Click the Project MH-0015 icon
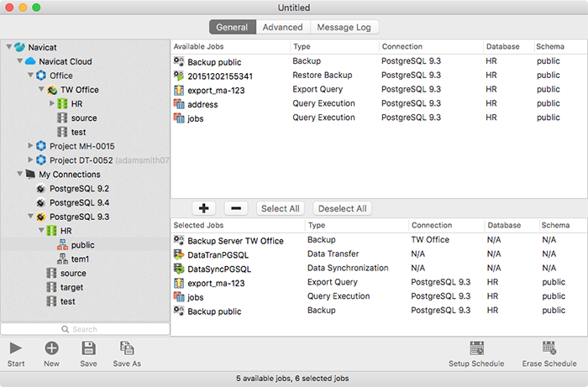The height and width of the screenshot is (387, 588). click(x=41, y=146)
